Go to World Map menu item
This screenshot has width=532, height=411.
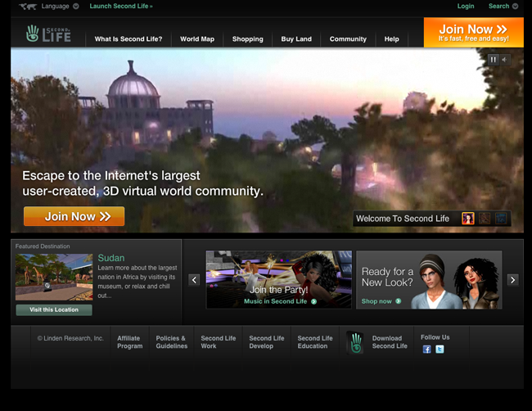coord(197,39)
